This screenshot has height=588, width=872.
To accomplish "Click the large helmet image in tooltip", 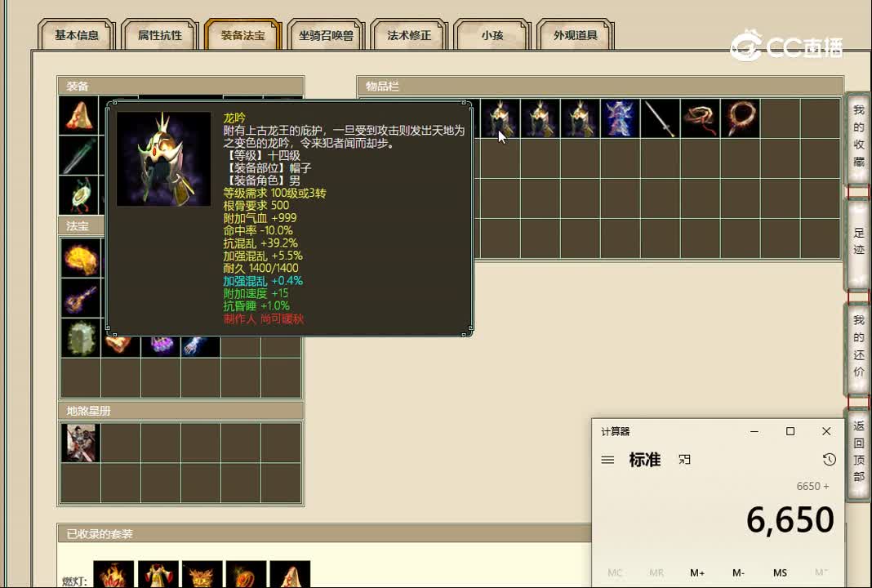I will tap(163, 159).
